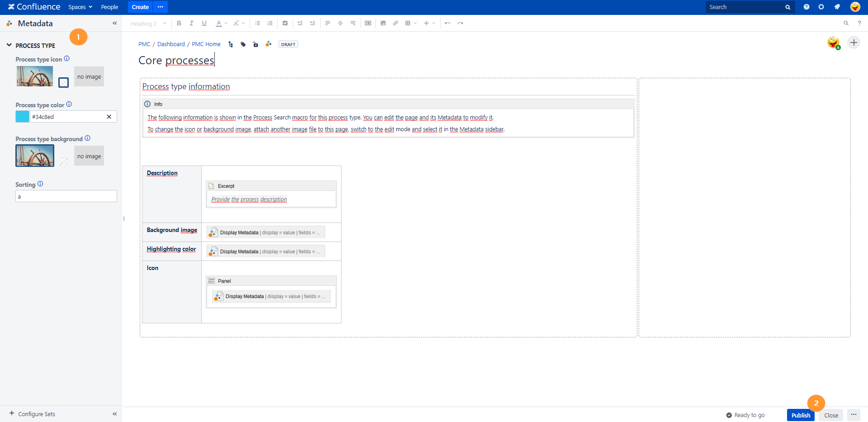Open the People menu item
868x422 pixels.
point(109,7)
